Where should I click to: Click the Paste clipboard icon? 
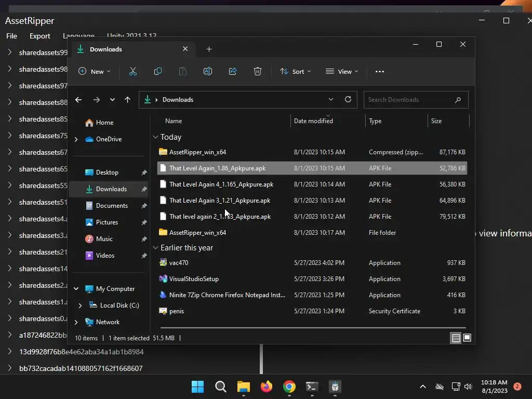pyautogui.click(x=182, y=71)
